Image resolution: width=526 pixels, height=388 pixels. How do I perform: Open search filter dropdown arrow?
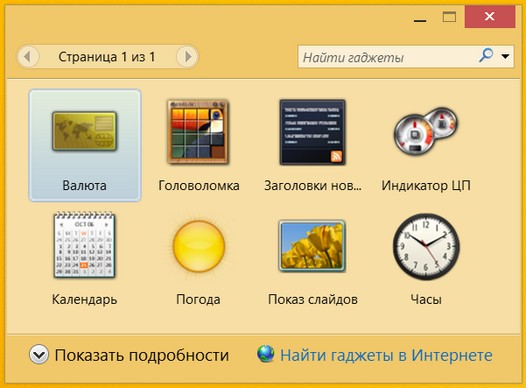coord(505,57)
